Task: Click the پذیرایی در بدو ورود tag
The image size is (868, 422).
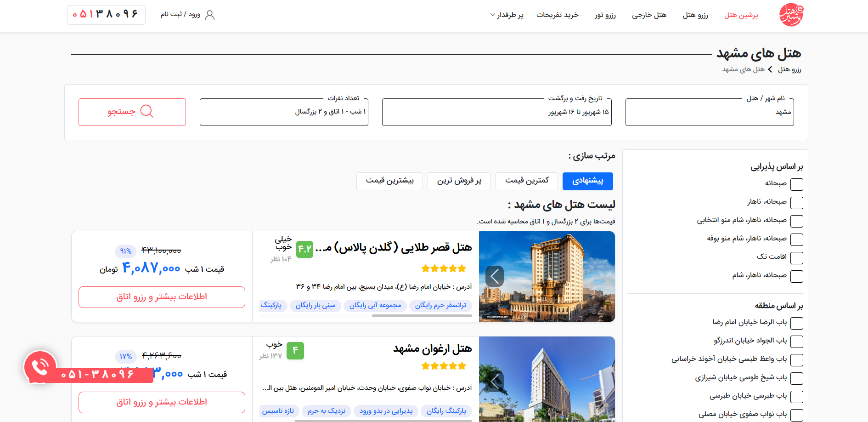Action: [x=386, y=411]
